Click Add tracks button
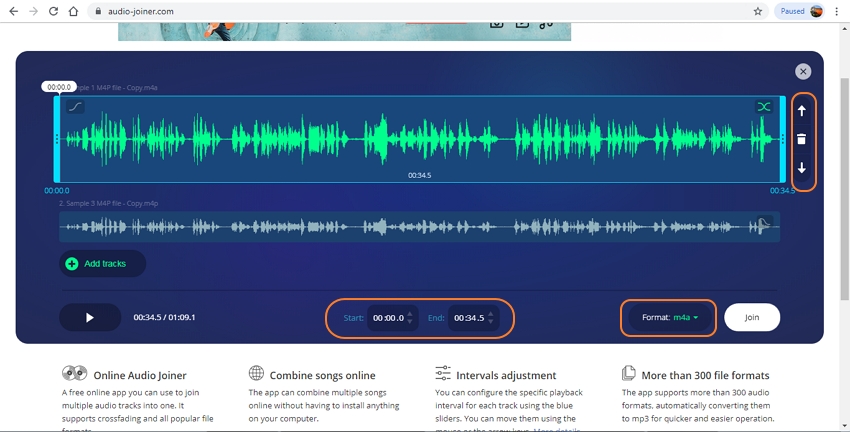Viewport: 850px width, 432px height. click(x=102, y=263)
